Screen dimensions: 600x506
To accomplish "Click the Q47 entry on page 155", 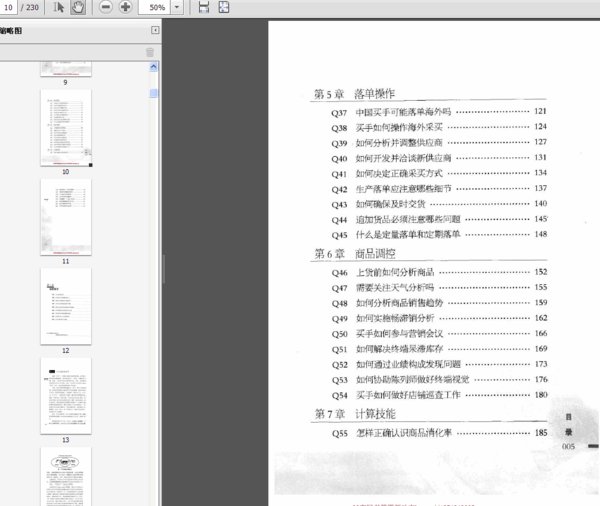I will (x=439, y=288).
